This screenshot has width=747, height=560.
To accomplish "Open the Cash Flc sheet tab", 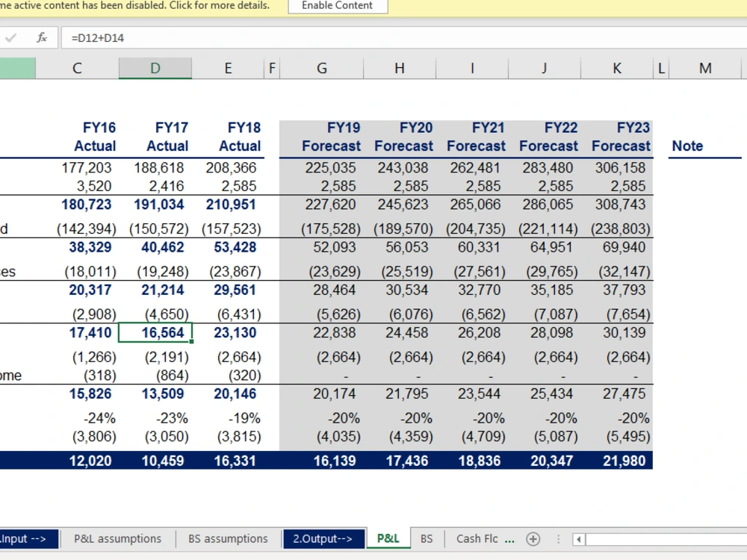I will click(477, 538).
